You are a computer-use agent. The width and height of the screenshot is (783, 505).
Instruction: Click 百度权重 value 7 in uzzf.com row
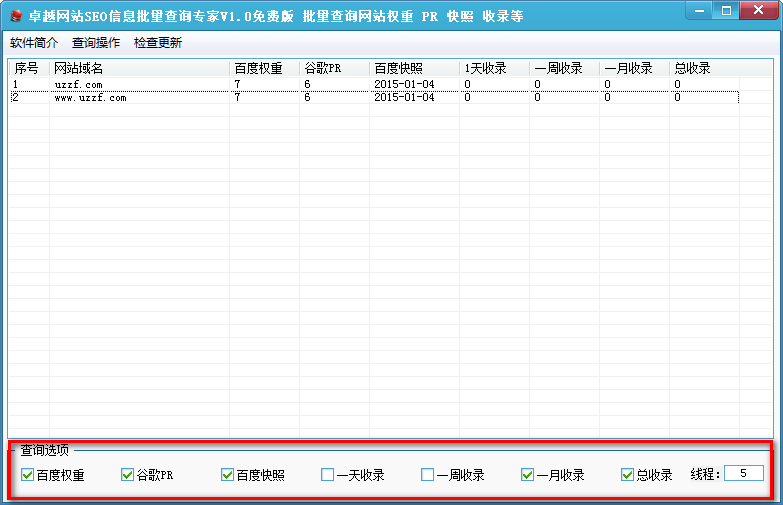pos(237,84)
